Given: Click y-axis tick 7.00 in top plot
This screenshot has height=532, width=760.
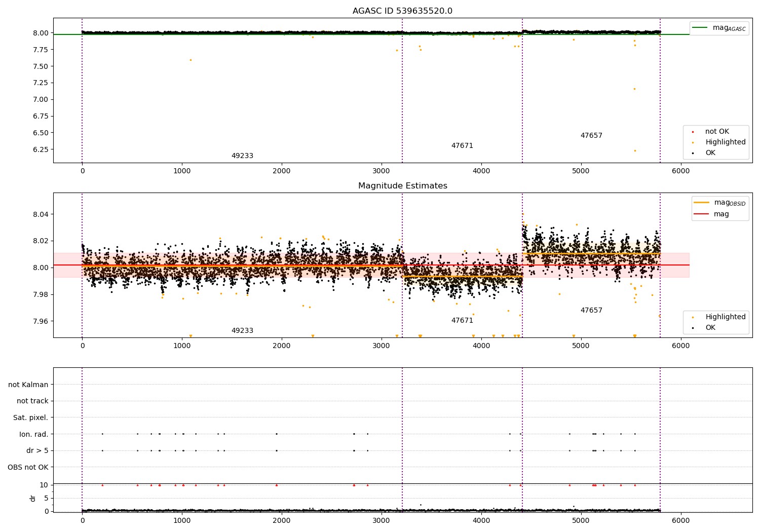Looking at the screenshot, I should click(41, 99).
